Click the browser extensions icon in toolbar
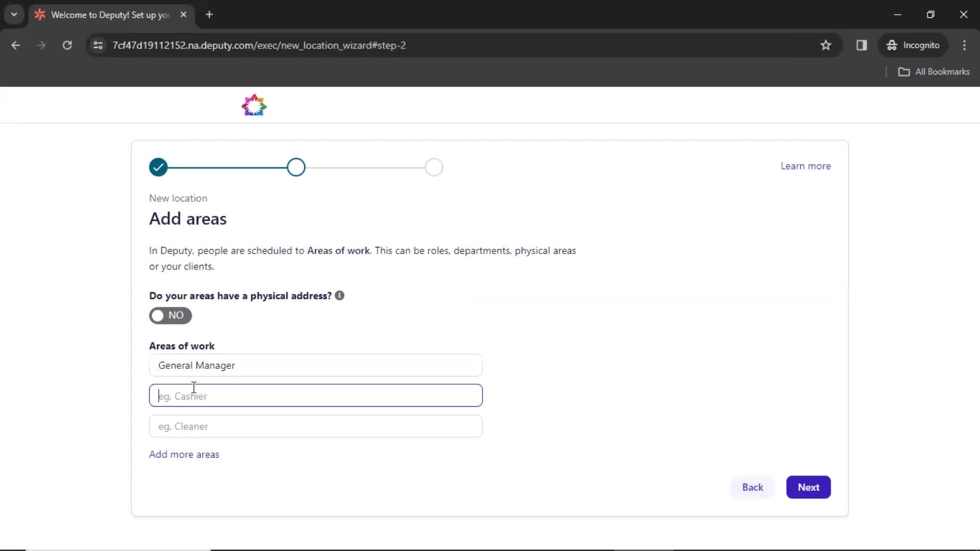 pyautogui.click(x=862, y=45)
